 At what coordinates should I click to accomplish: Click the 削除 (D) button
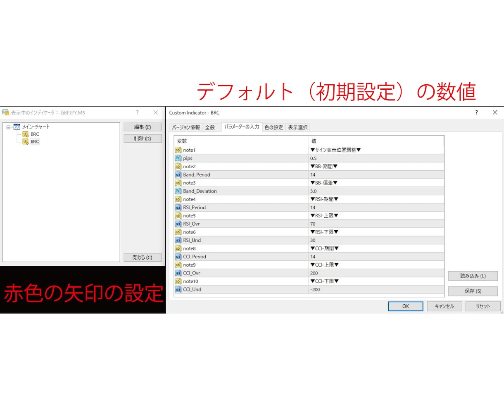point(143,138)
